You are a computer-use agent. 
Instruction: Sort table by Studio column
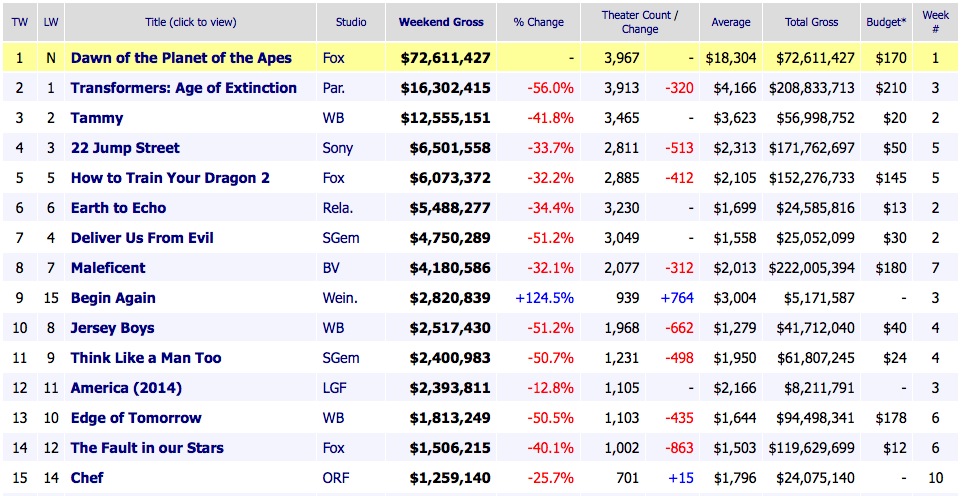tap(351, 22)
